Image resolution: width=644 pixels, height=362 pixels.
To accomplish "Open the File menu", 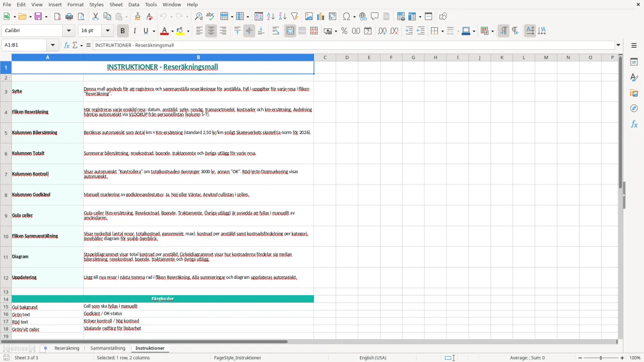I will [x=6, y=4].
